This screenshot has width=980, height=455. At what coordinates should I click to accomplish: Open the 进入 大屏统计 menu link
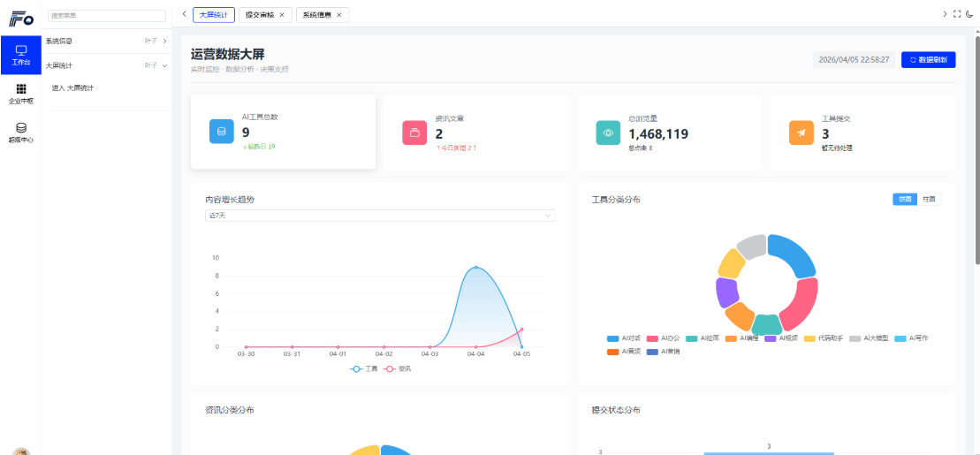point(72,87)
